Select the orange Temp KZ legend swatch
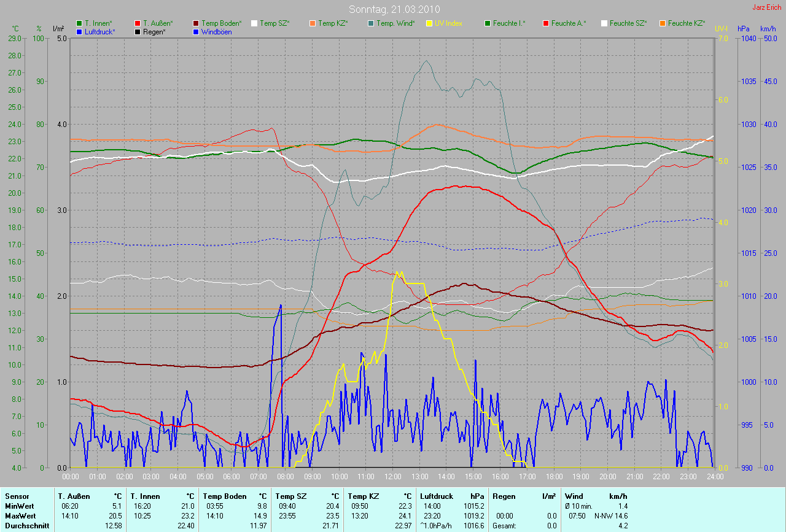This screenshot has width=786, height=532. click(313, 23)
